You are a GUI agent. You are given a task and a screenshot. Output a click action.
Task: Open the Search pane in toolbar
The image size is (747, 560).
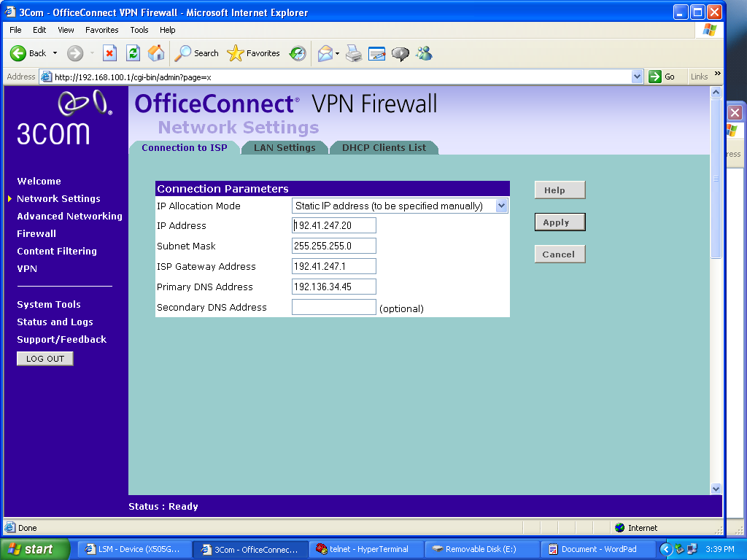click(197, 53)
